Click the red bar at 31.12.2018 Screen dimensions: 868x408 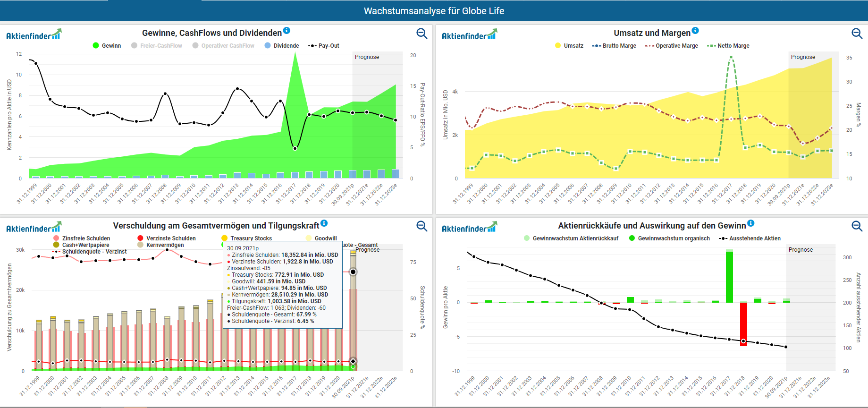[x=743, y=324]
